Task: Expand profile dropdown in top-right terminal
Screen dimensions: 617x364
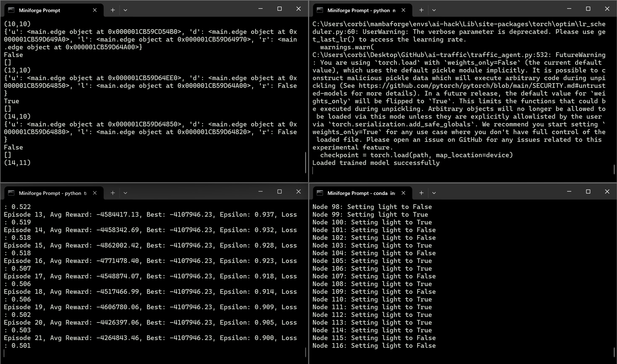Action: click(434, 10)
